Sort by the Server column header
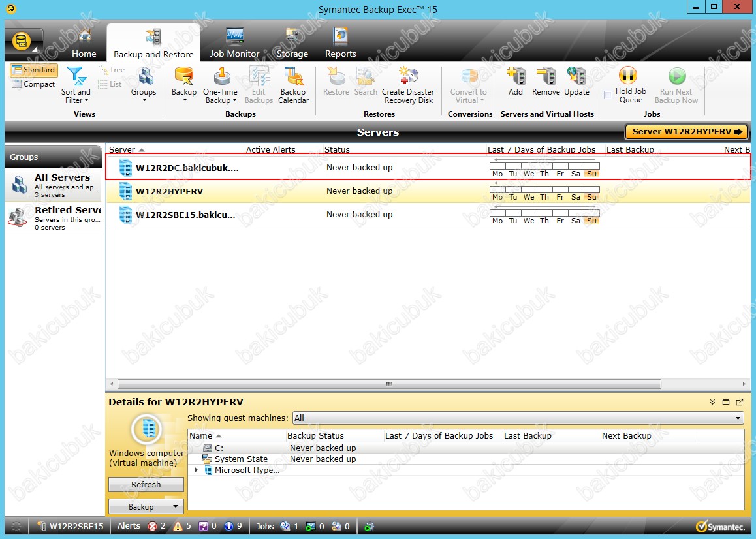756x539 pixels. (176, 150)
